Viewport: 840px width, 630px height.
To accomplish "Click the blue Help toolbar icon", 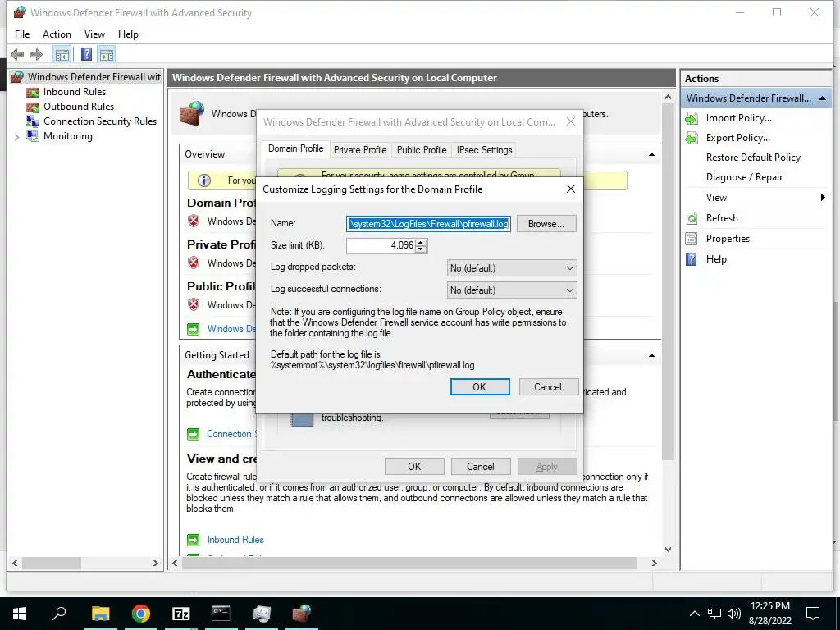I will click(x=86, y=54).
